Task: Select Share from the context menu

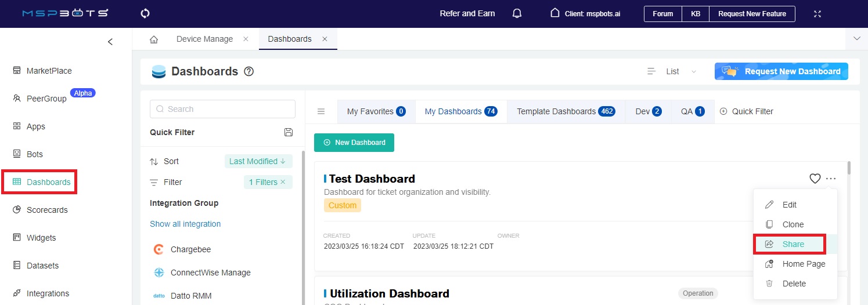Action: point(793,244)
